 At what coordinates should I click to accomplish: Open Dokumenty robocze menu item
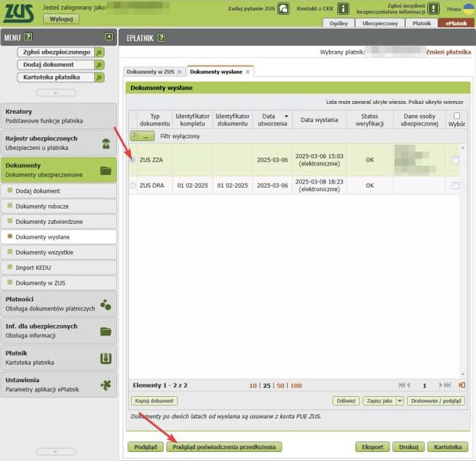(x=42, y=206)
